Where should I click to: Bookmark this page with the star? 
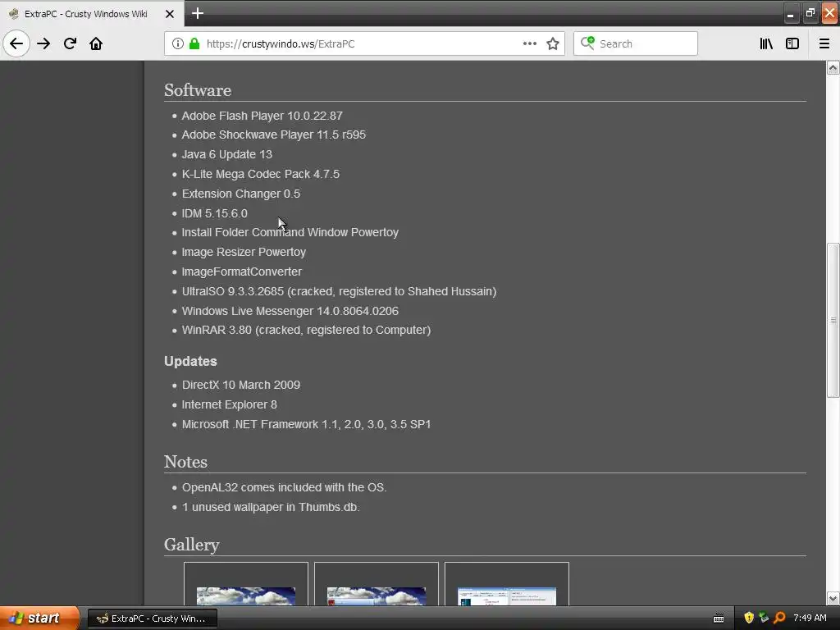[553, 44]
